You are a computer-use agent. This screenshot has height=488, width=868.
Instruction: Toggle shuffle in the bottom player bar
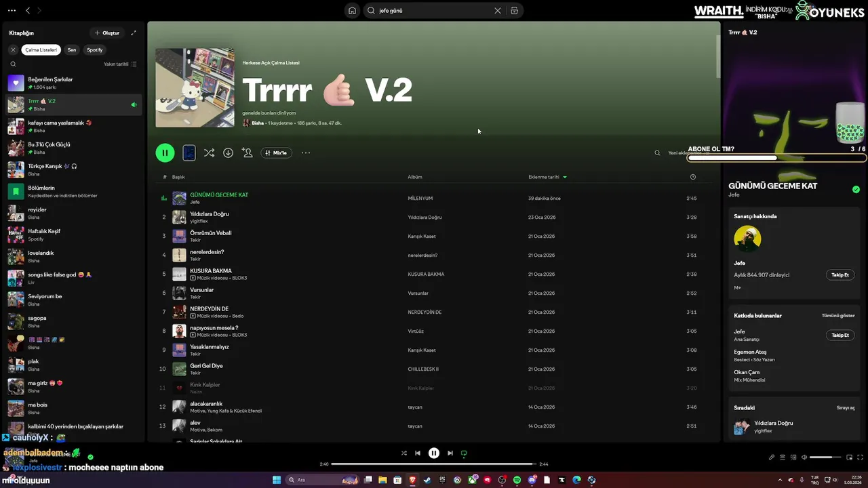[x=404, y=453]
